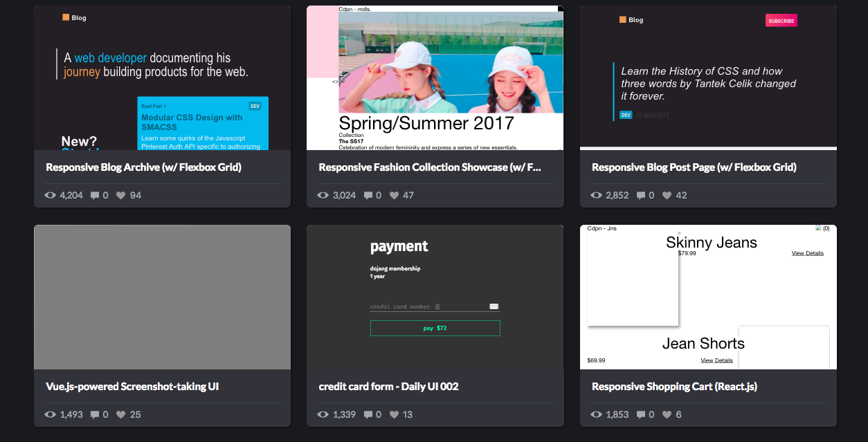Click heart icon on Responsive Blog Archive
Image resolution: width=868 pixels, height=442 pixels.
coord(121,196)
